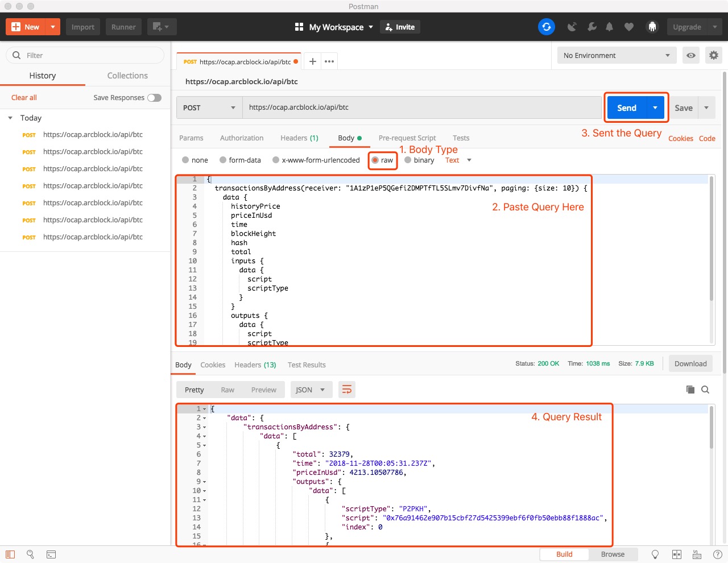Open Text format dropdown
The width and height of the screenshot is (728, 563).
click(x=458, y=160)
